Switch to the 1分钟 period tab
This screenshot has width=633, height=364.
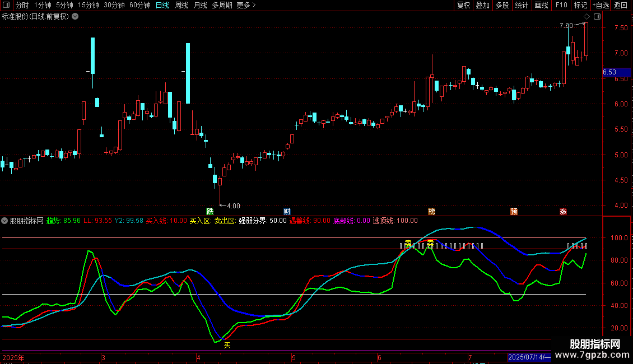pos(43,5)
